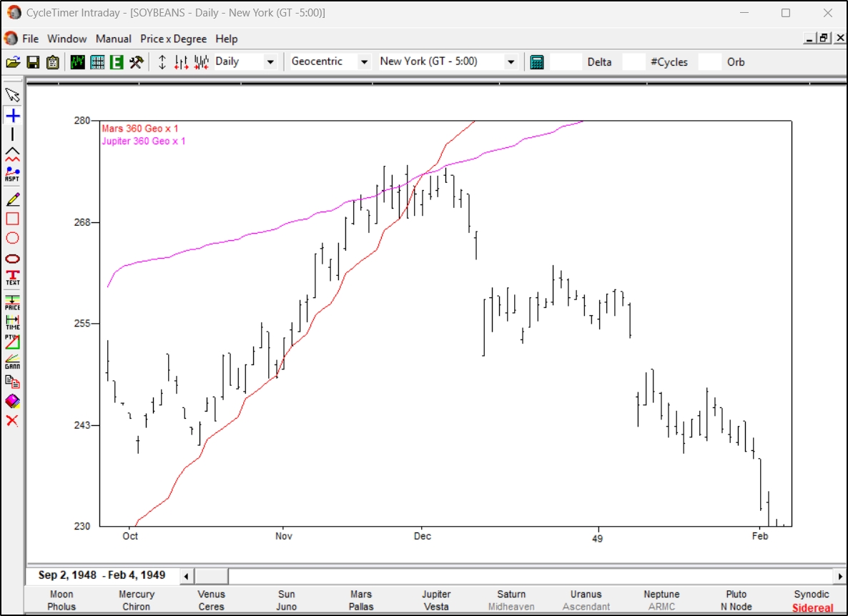Open the Window menu
The image size is (848, 616).
[x=66, y=39]
